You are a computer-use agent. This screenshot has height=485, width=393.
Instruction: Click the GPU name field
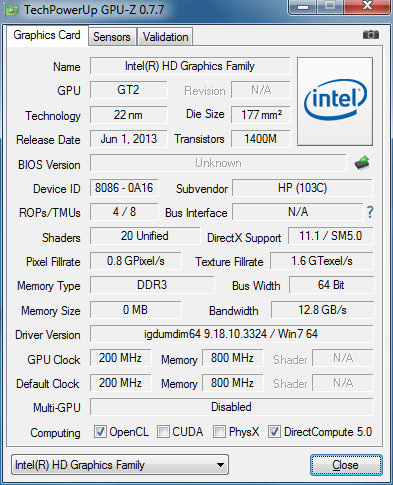(x=190, y=66)
